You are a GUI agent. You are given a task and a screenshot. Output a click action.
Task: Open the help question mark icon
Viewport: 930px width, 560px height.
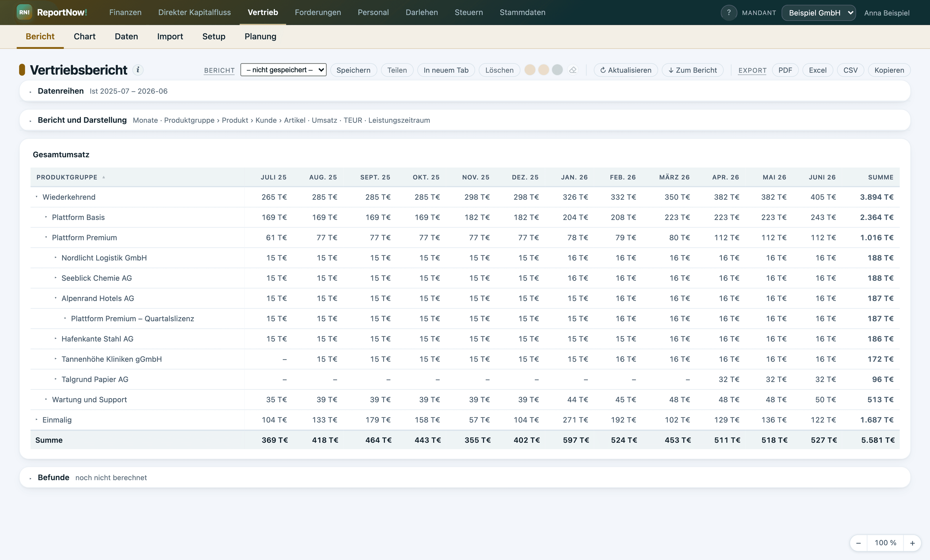click(x=728, y=12)
